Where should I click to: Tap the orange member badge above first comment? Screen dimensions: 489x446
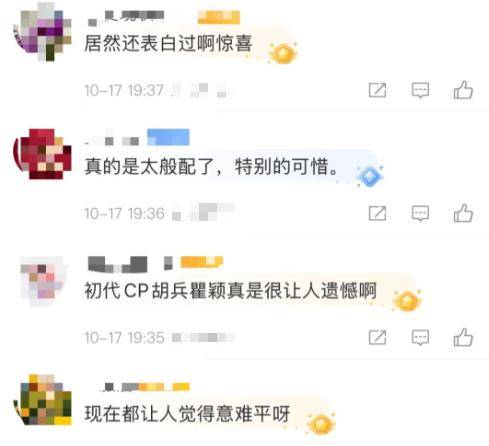(219, 17)
